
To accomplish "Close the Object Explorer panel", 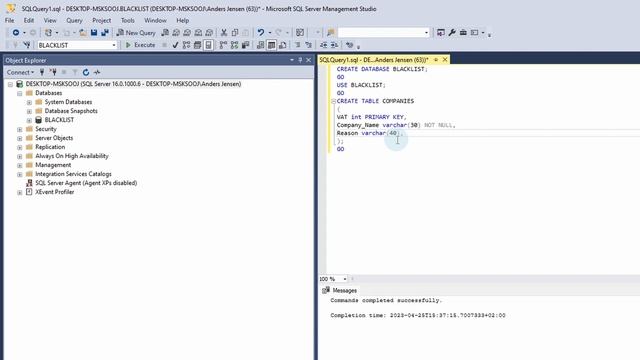I will click(x=309, y=60).
